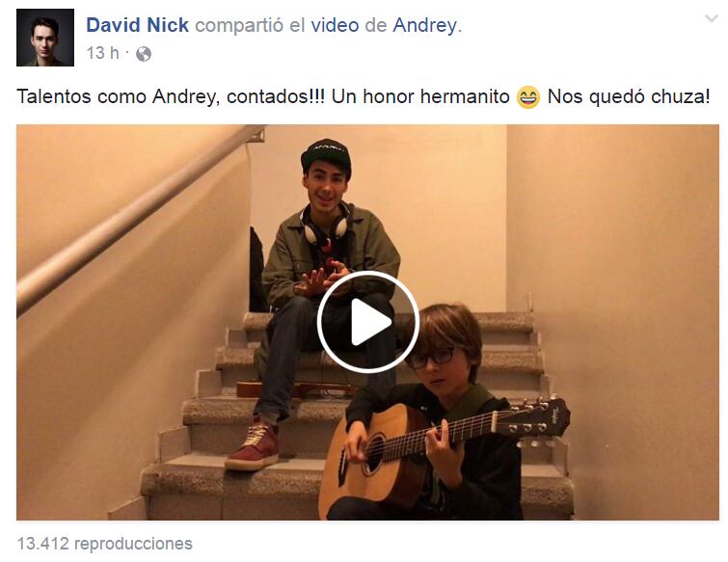Screen dimensions: 728x562
Task: Open the post options chevron menu
Action: point(712,18)
